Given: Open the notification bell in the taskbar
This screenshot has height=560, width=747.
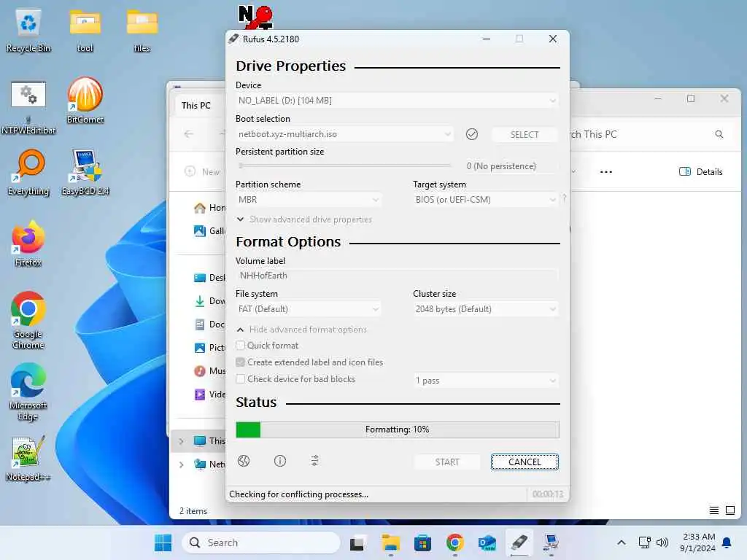Looking at the screenshot, I should 727,542.
